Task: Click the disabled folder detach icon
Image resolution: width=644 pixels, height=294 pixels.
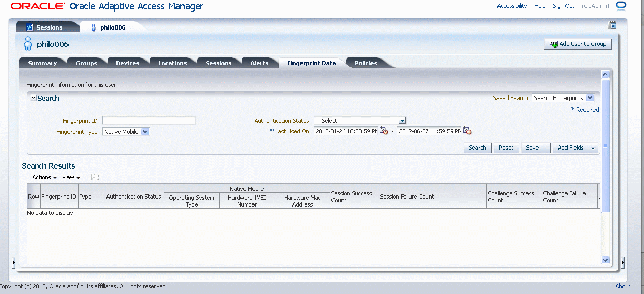Action: coord(95,177)
